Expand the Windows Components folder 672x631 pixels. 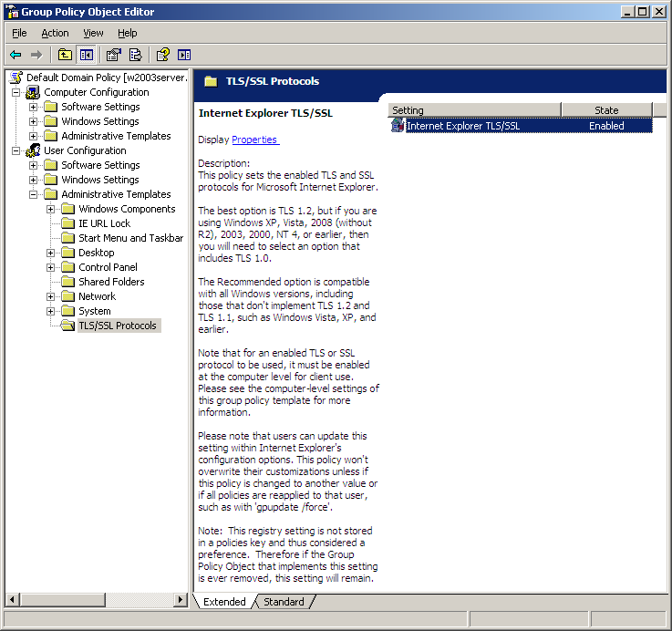[50, 209]
